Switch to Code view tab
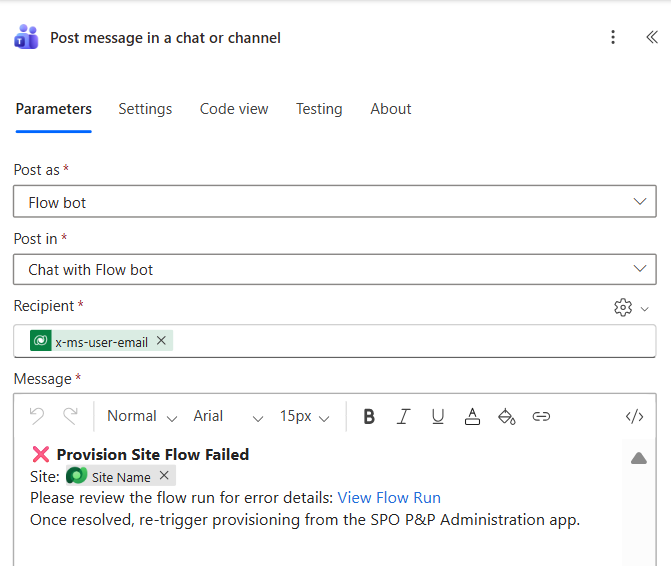 point(234,109)
